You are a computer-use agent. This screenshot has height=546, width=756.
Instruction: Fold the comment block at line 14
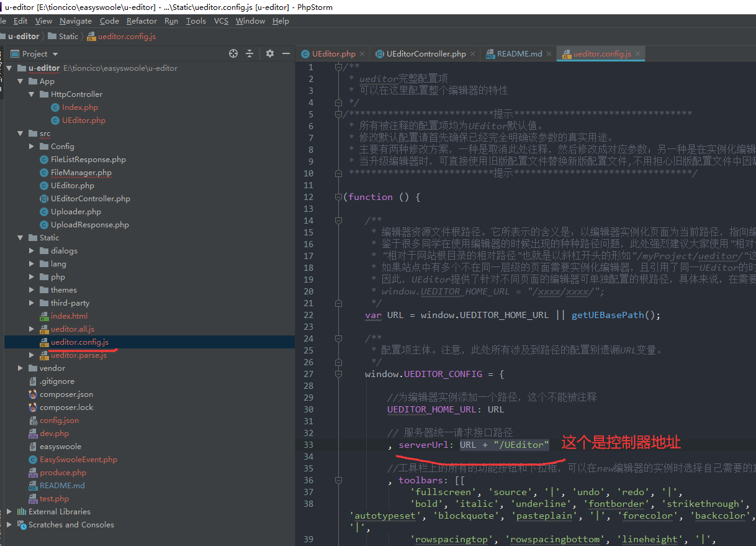[338, 221]
